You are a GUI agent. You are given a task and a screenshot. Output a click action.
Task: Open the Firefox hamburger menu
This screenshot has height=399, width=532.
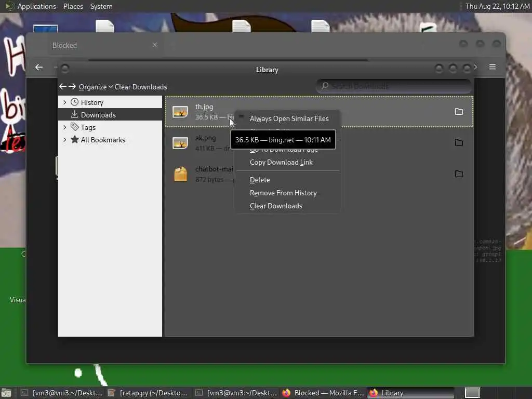pos(493,67)
